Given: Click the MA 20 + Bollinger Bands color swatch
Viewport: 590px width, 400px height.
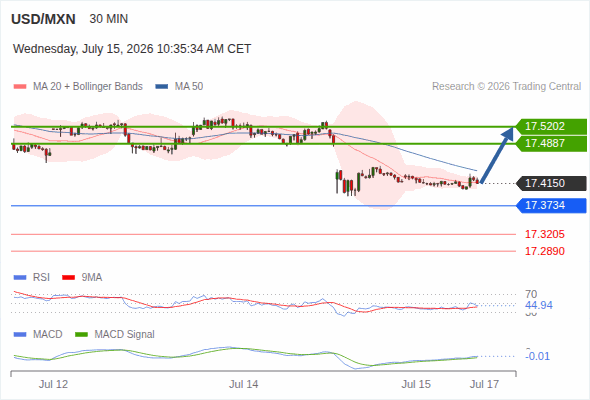Looking at the screenshot, I should pos(20,87).
